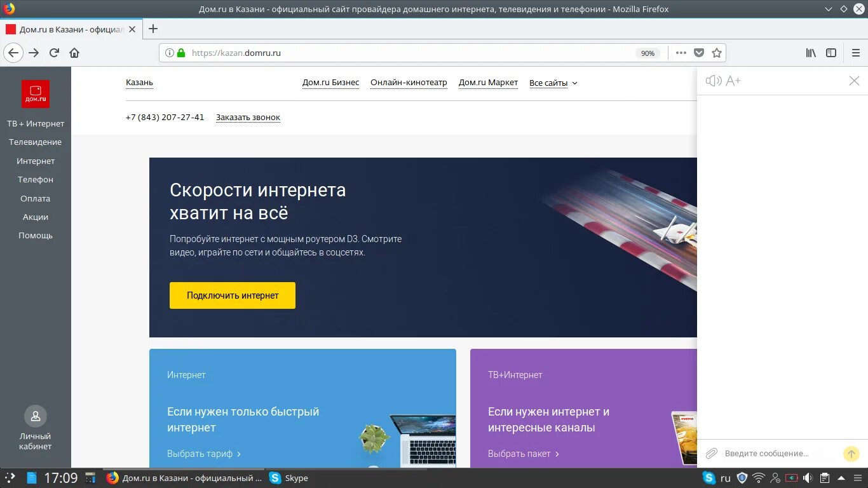Click the Личный кабинет user avatar icon
The height and width of the screenshot is (488, 868).
coord(36,416)
